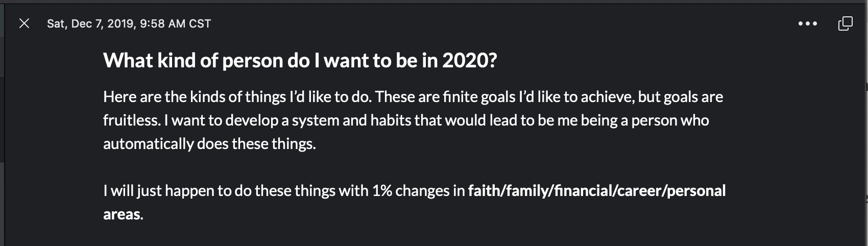This screenshot has height=246, width=868.
Task: Place cursor on the word "habits"
Action: tap(391, 120)
